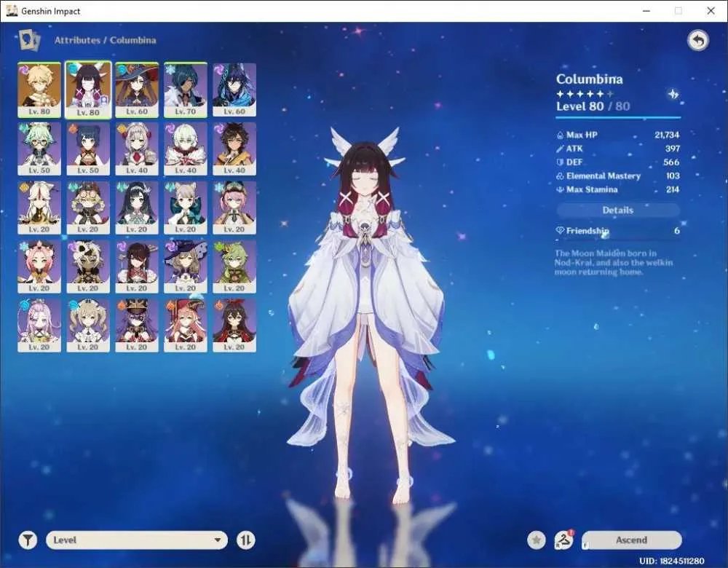Select Xiangling's portrait at Lv. 50
Screen dimensions: 728x568
[x=88, y=149]
